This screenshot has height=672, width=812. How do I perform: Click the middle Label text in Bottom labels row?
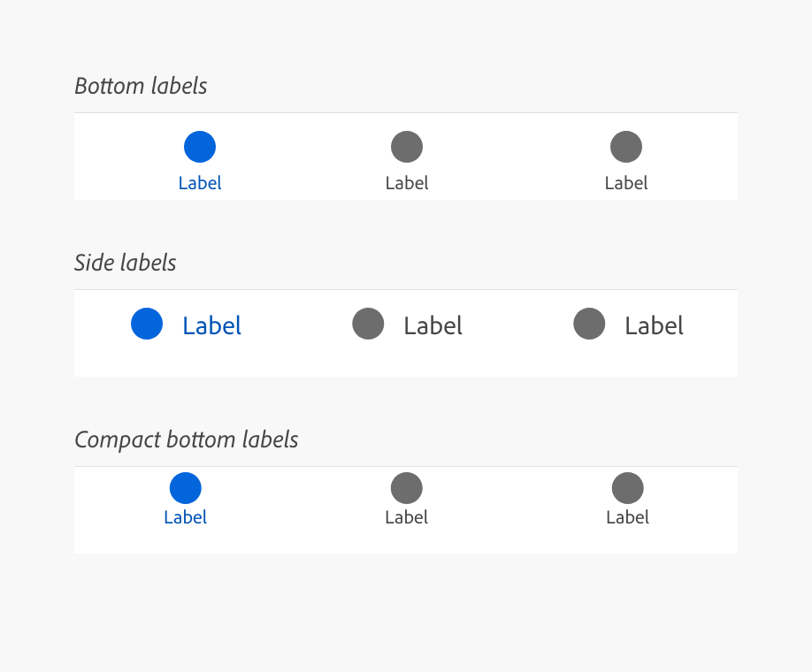pyautogui.click(x=407, y=183)
